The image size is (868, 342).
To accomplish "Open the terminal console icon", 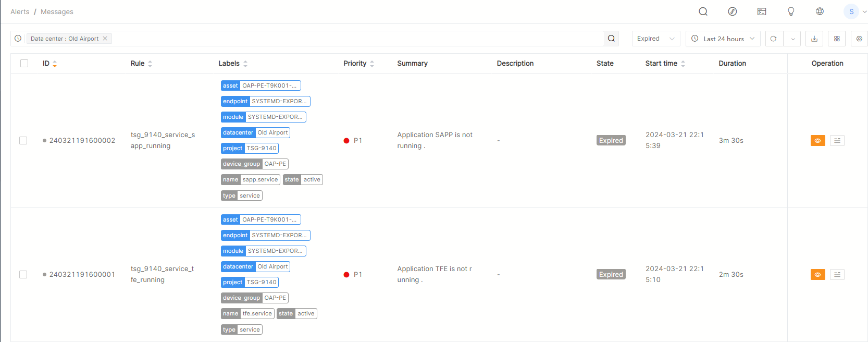I will tap(761, 11).
